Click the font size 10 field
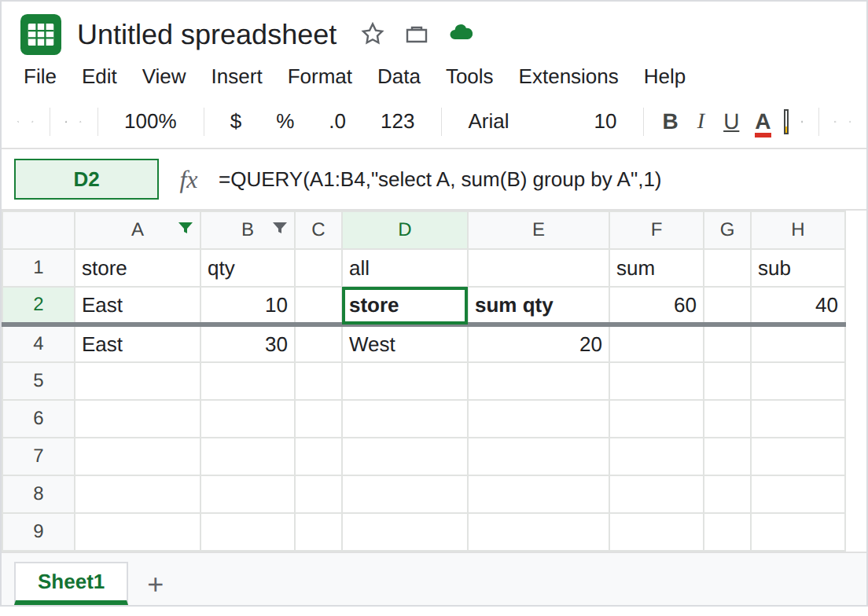The width and height of the screenshot is (868, 616). point(605,121)
